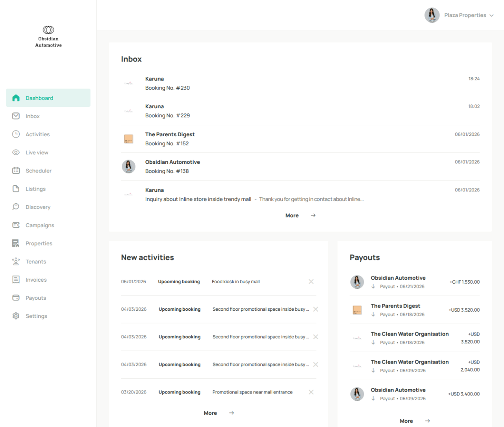504x427 pixels.
Task: Click Obsidian Automotive avatar in Inbox list
Action: [x=128, y=167]
